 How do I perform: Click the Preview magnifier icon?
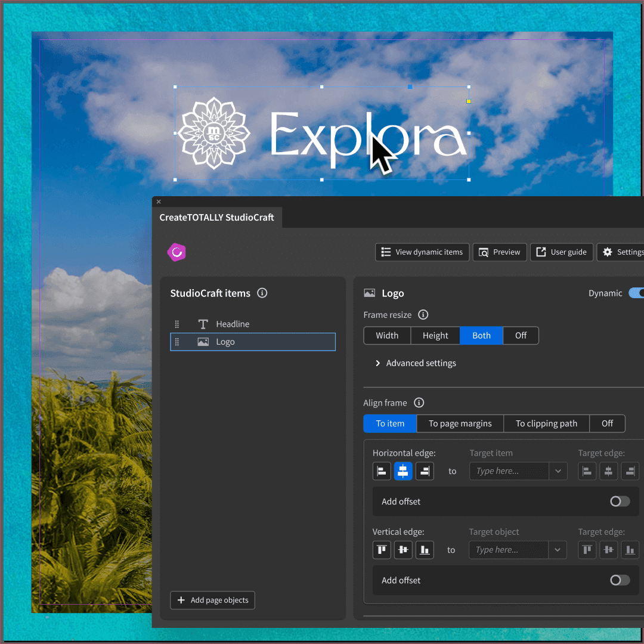pos(484,252)
